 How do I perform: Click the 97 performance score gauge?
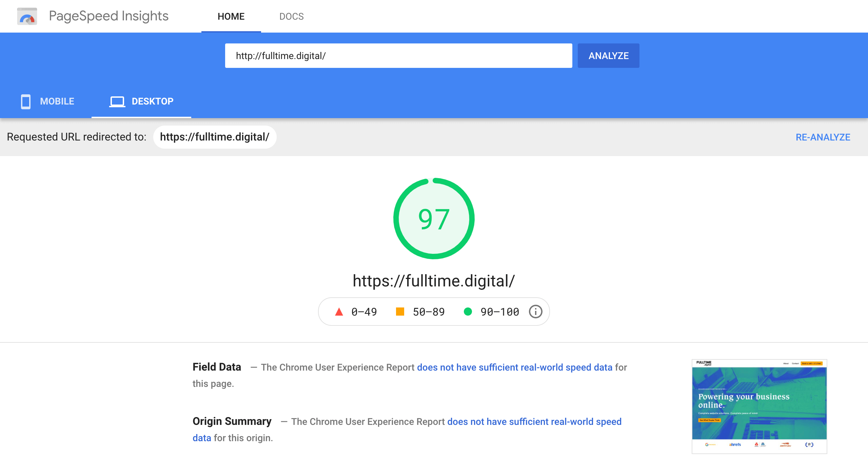pyautogui.click(x=434, y=219)
